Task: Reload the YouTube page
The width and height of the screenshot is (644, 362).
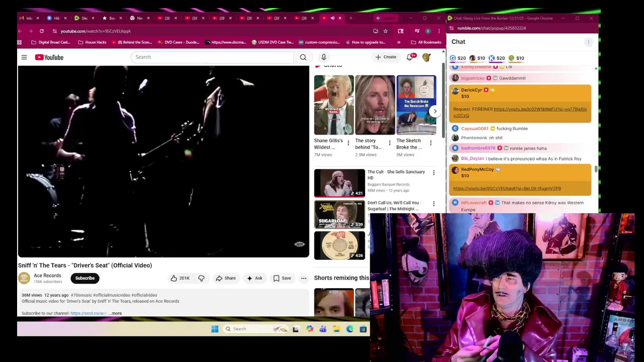Action: (42, 31)
